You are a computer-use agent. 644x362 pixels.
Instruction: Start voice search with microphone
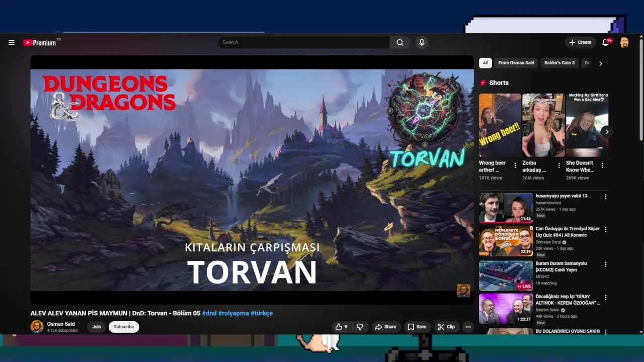422,43
